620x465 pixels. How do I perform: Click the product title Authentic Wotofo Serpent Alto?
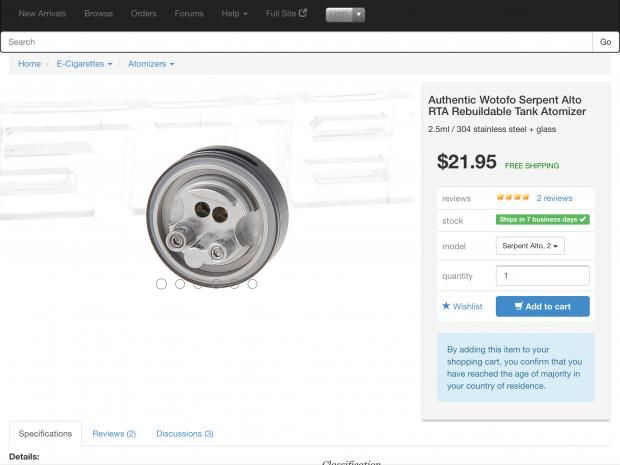pos(507,106)
